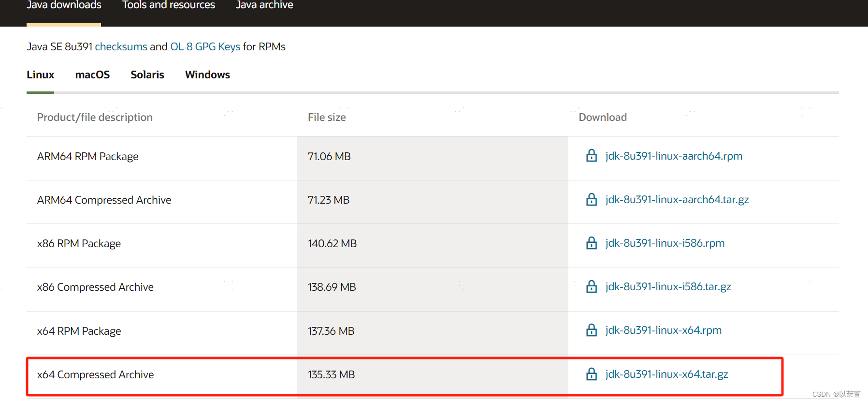Click the 138.69 MB file size
The height and width of the screenshot is (402, 868).
click(x=332, y=287)
